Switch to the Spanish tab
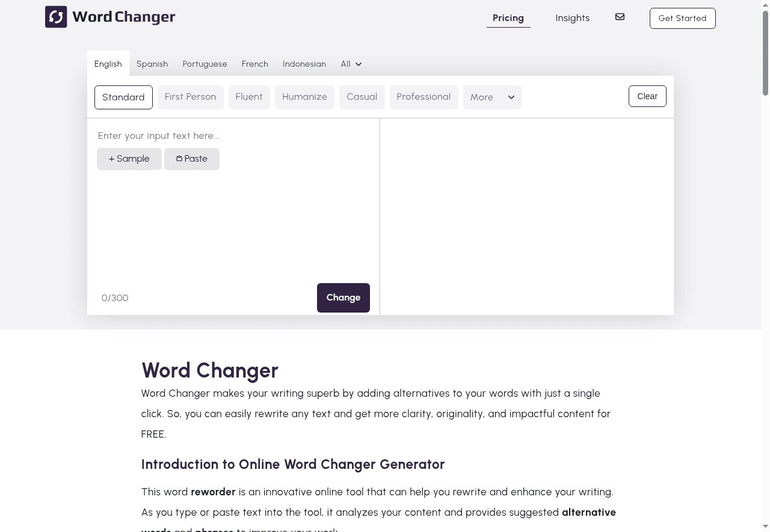This screenshot has width=770, height=532. [152, 64]
